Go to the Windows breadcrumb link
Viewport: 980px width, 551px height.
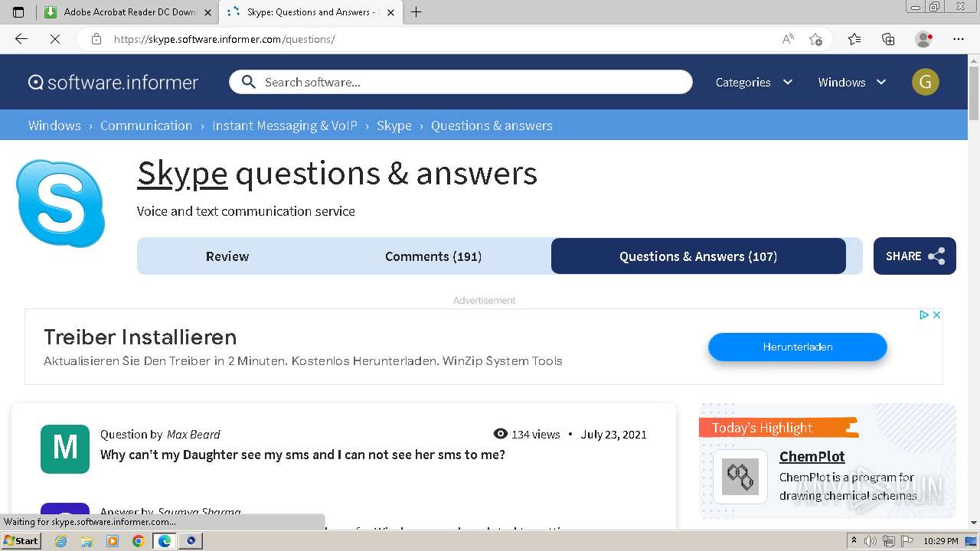[54, 126]
